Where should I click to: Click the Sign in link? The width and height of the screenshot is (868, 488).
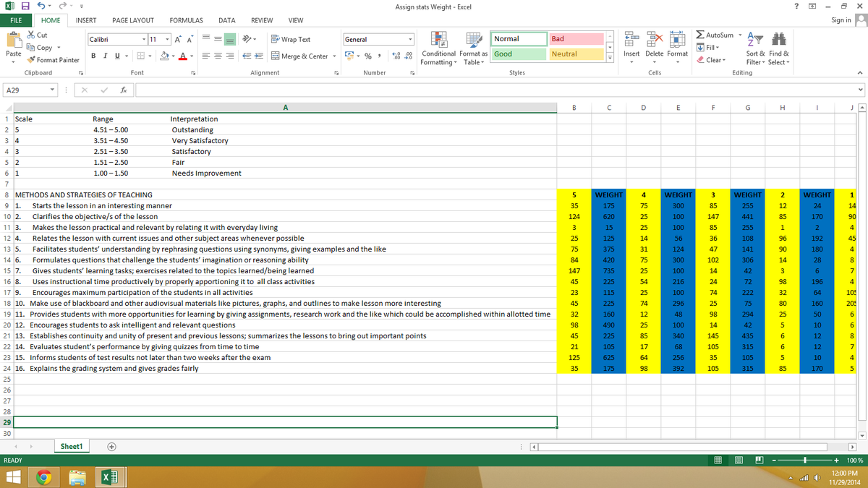[841, 20]
